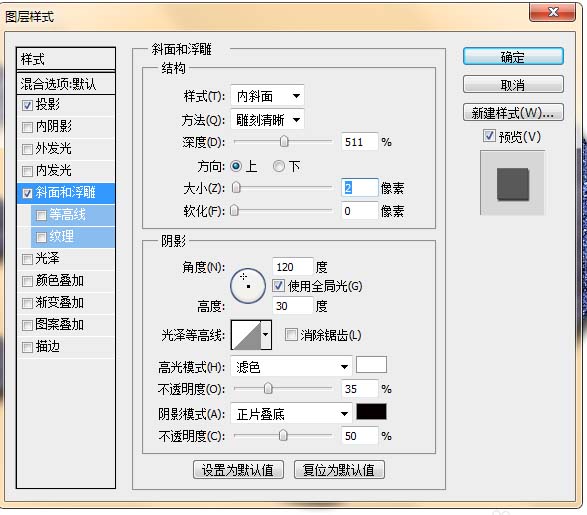Click the 确定 OK button

(513, 57)
